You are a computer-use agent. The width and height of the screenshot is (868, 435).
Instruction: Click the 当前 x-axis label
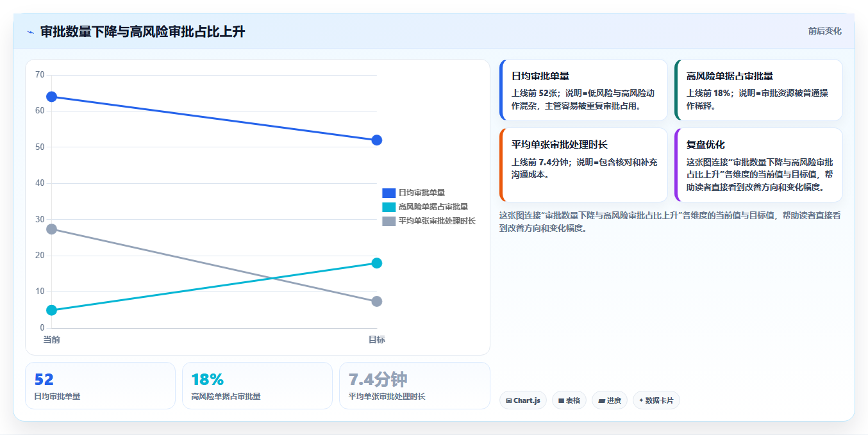tap(52, 340)
